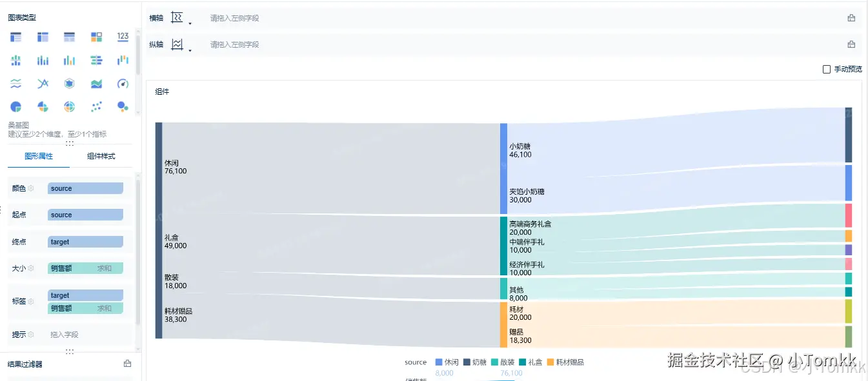868x381 pixels.
Task: Select the radar chart icon
Action: coord(70,84)
